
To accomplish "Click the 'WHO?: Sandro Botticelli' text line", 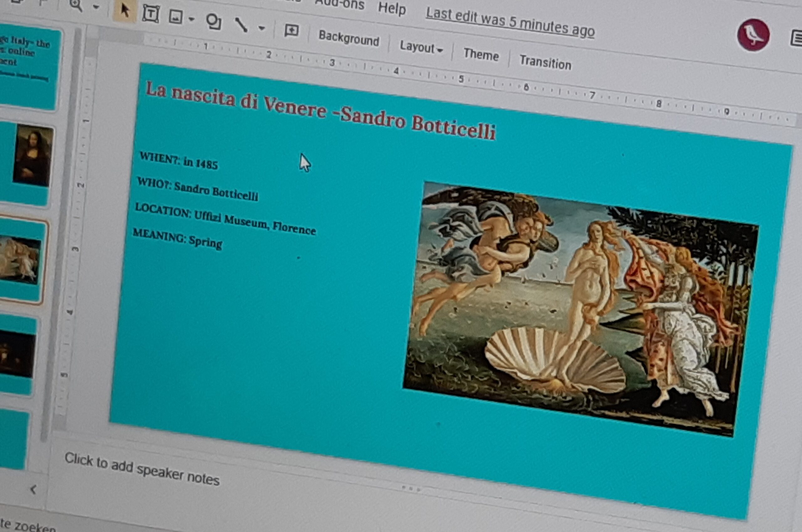I will click(x=198, y=189).
